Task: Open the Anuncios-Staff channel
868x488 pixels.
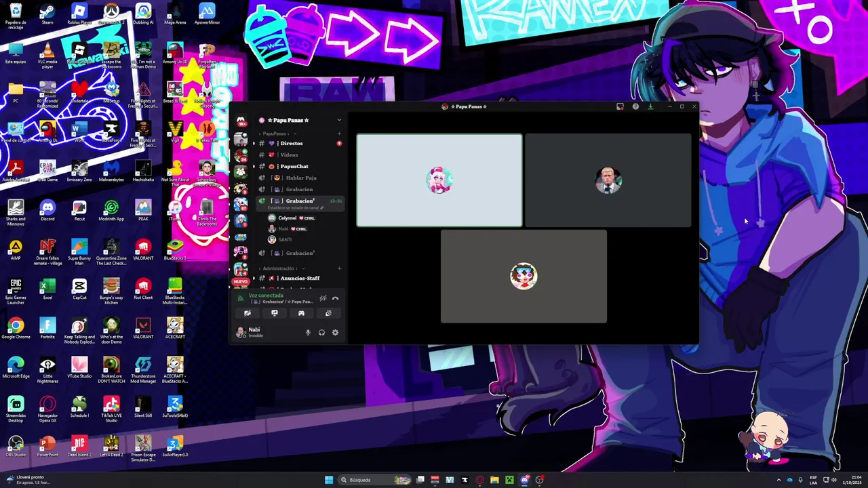Action: pos(300,278)
